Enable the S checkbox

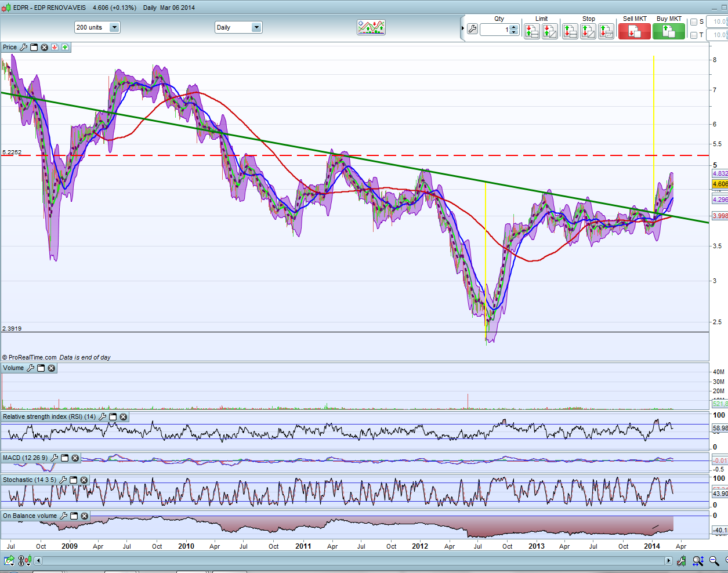tap(694, 22)
